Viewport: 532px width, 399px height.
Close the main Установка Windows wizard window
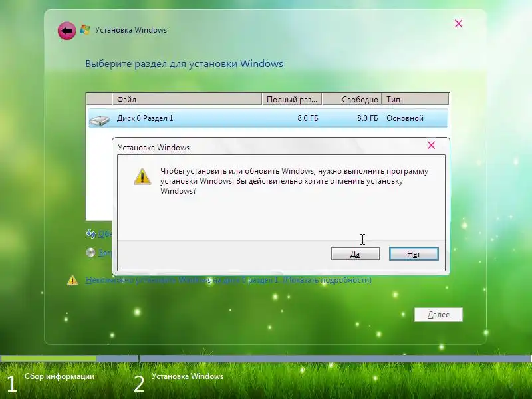(x=458, y=23)
